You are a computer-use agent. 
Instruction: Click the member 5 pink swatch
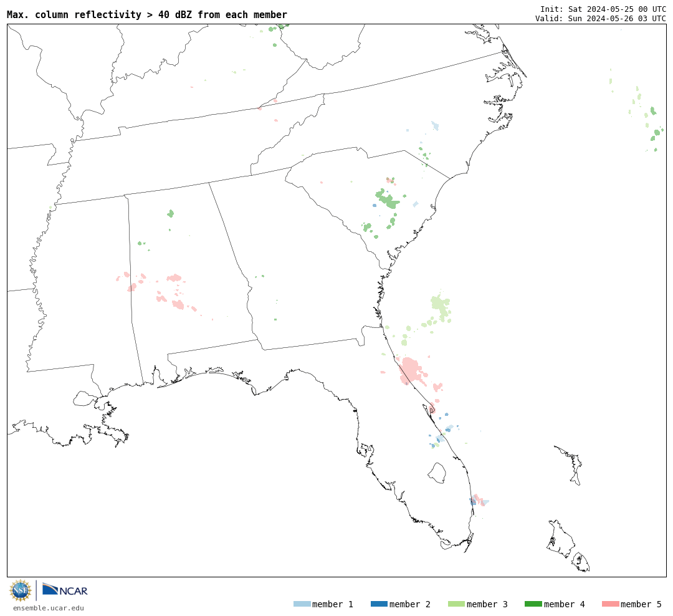pyautogui.click(x=610, y=604)
